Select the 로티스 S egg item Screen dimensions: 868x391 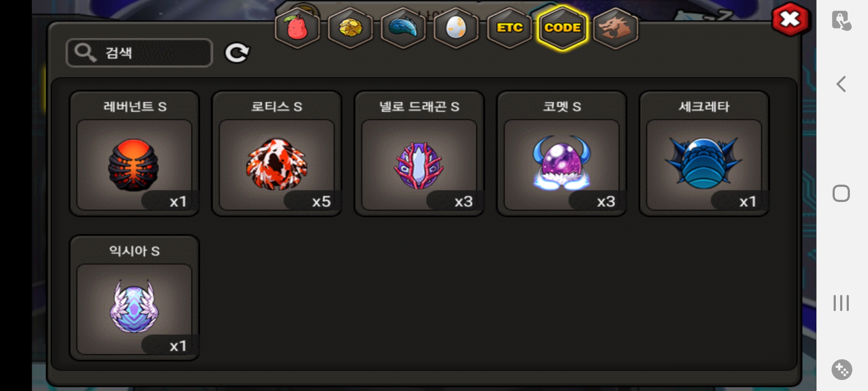277,154
